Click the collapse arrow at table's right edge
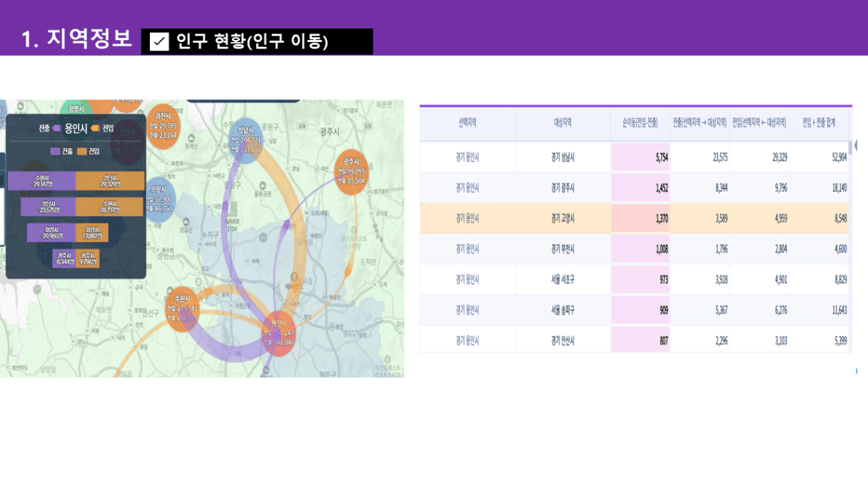The image size is (868, 488). click(856, 146)
